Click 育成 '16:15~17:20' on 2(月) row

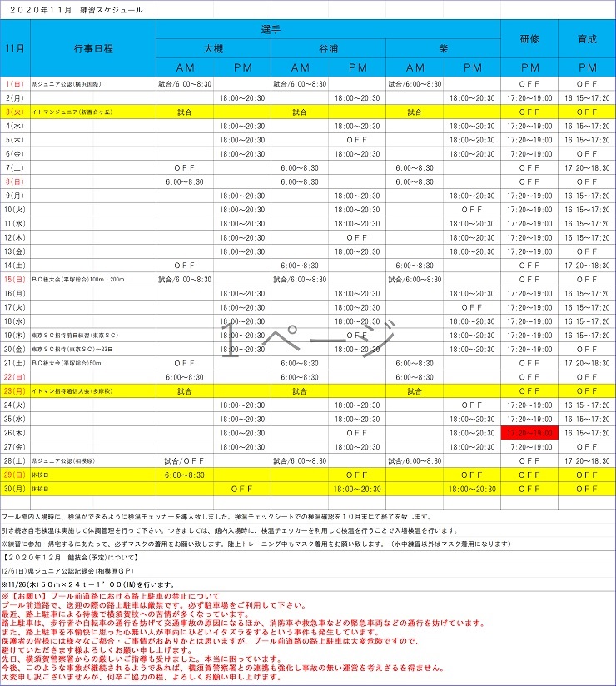click(587, 98)
